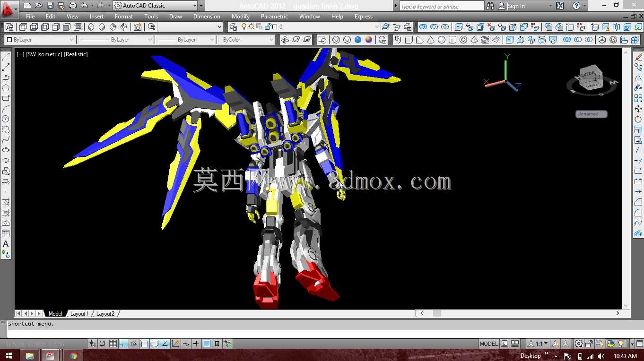Open the Help question mark icon
The height and width of the screenshot is (361, 644).
(576, 6)
